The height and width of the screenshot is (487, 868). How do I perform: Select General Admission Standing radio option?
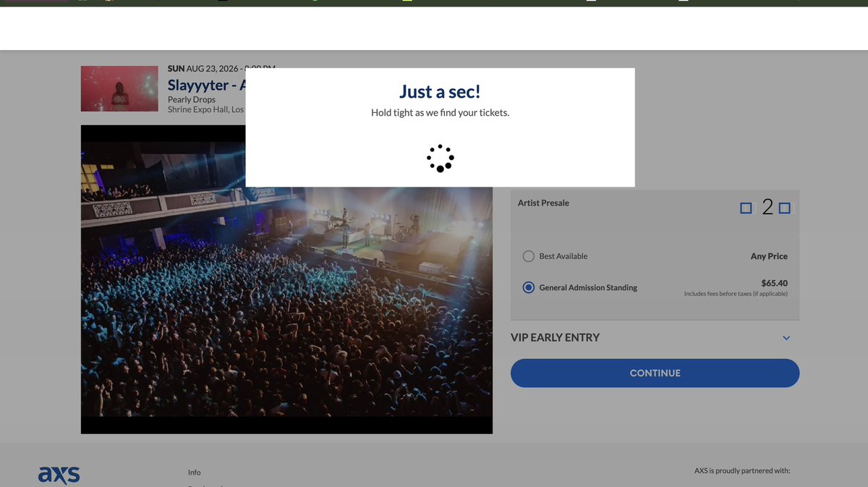tap(529, 287)
